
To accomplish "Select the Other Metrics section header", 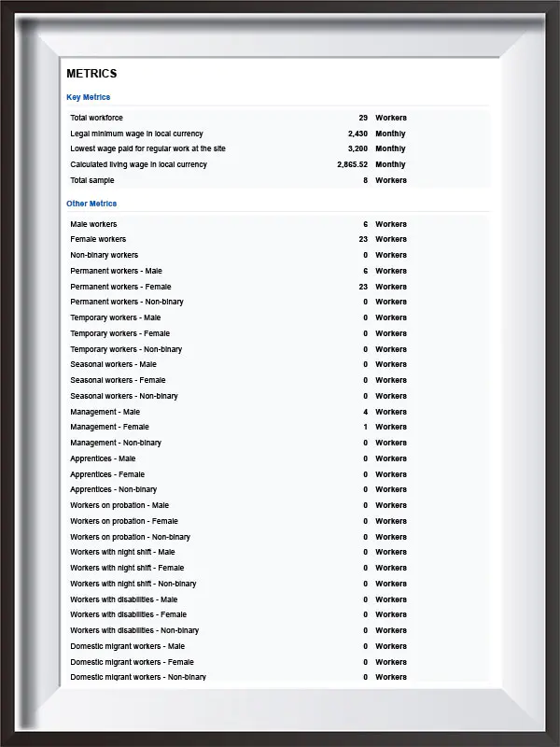I will point(91,204).
